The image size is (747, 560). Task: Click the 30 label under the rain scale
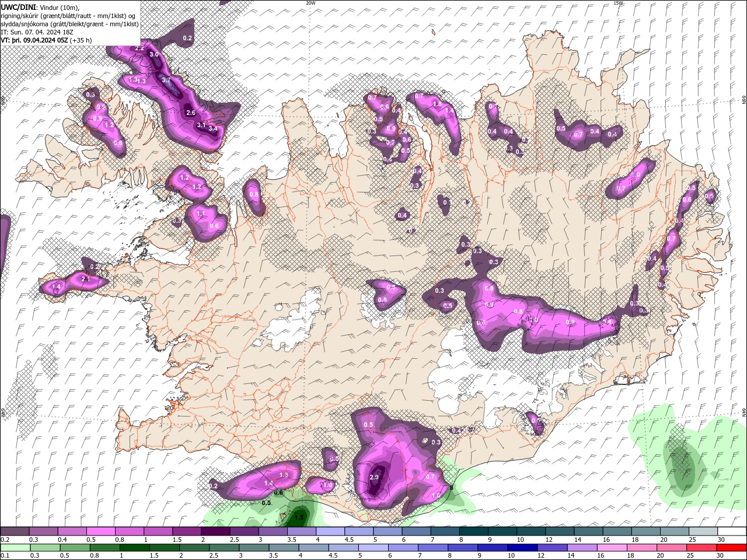[x=720, y=555]
